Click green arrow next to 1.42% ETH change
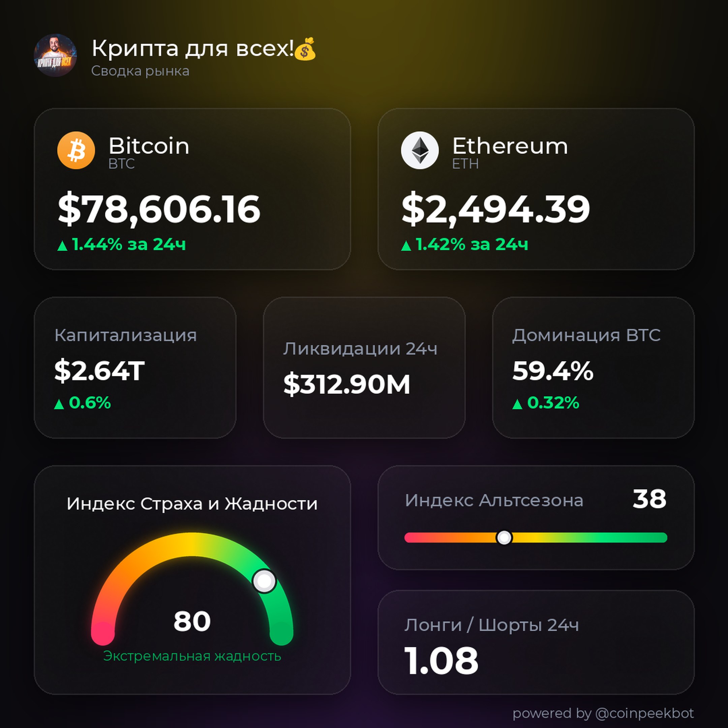 click(406, 246)
